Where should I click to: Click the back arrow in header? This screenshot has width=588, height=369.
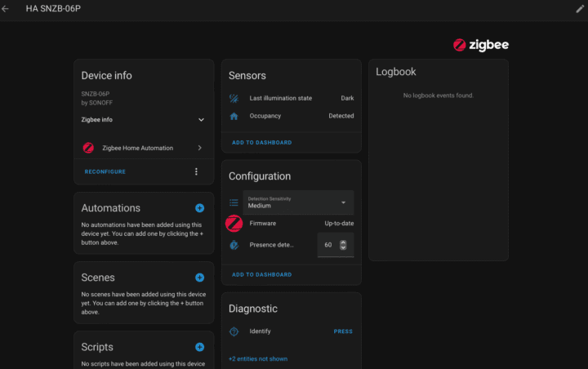[7, 8]
